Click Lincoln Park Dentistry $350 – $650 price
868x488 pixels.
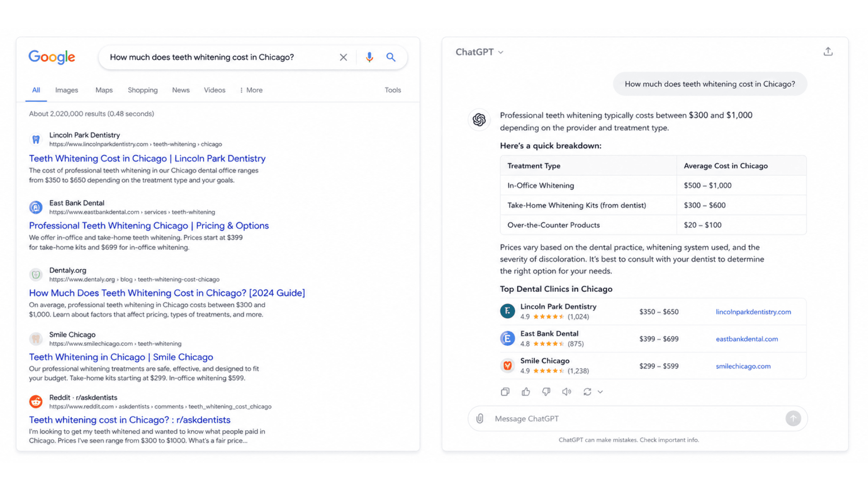pos(659,312)
